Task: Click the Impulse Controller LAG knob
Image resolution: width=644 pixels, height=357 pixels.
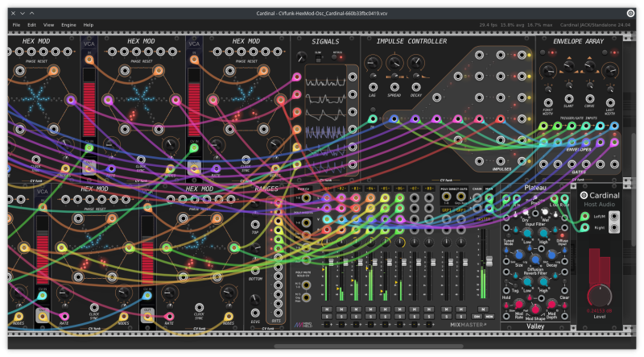Action: tap(372, 64)
